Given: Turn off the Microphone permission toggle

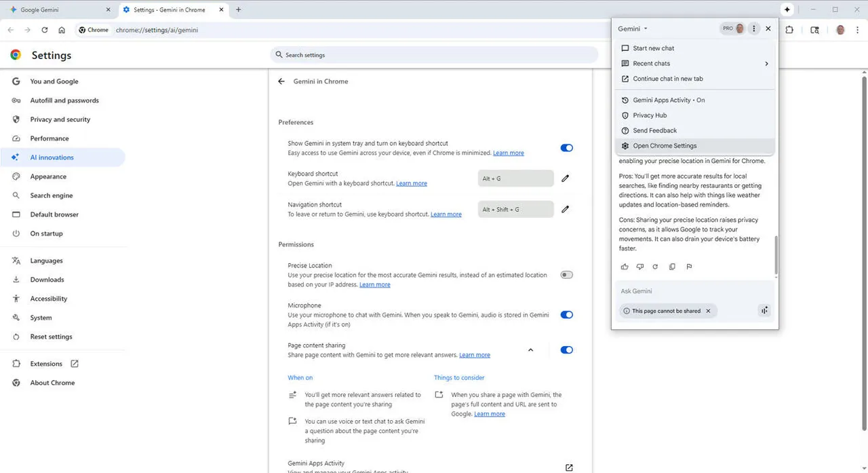Looking at the screenshot, I should click(x=566, y=315).
